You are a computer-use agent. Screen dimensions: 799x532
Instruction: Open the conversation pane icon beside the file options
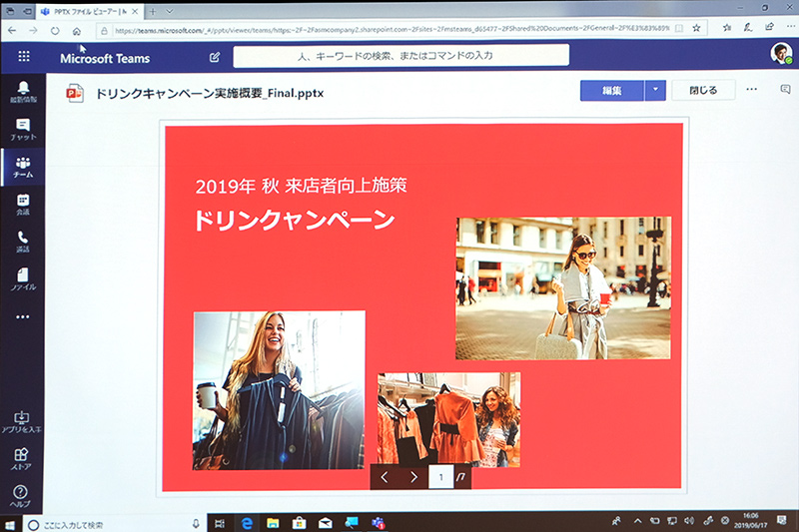point(785,89)
